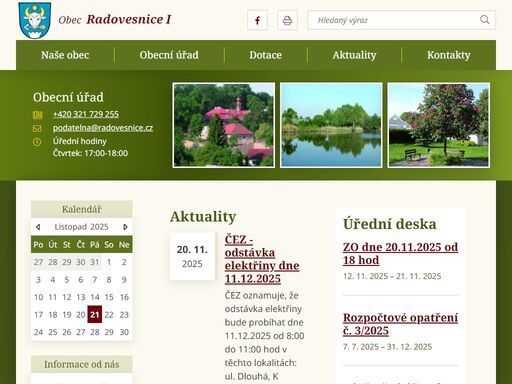Click the clock icon beside Úřední hodiny
The image size is (512, 384).
click(37, 142)
